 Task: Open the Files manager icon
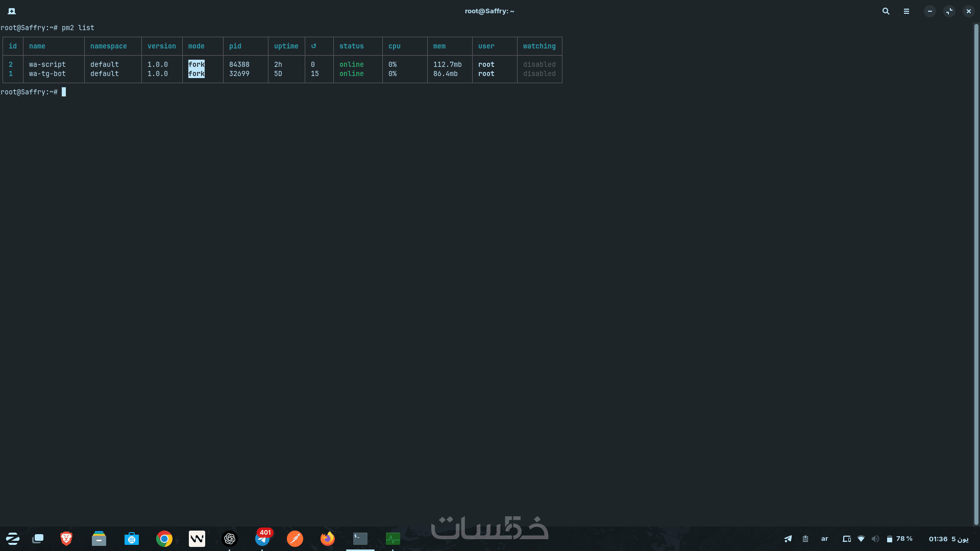[99, 539]
